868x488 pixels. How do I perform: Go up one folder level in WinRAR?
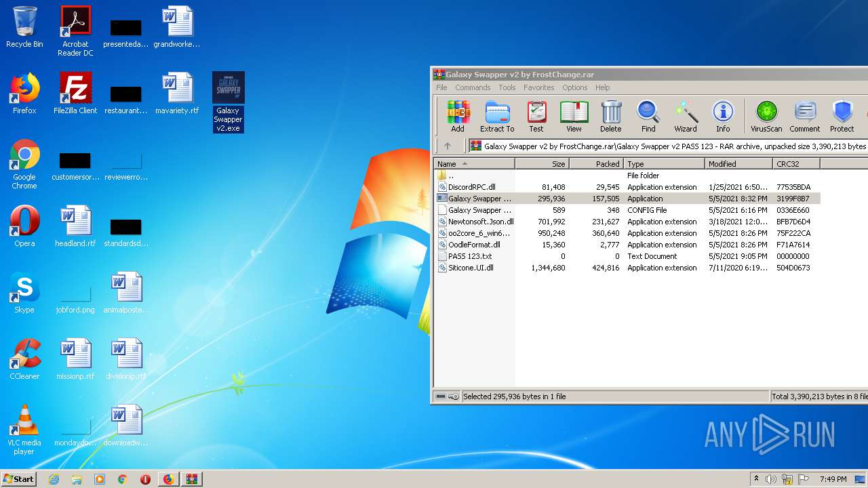(448, 146)
